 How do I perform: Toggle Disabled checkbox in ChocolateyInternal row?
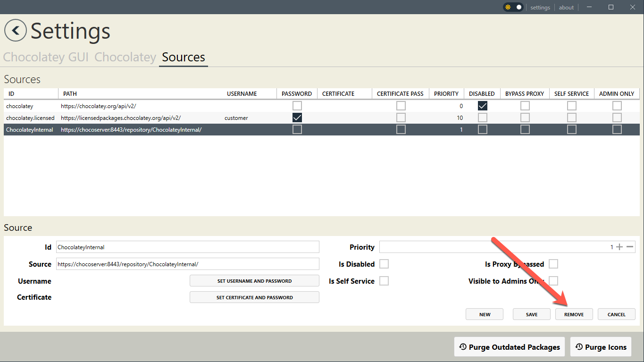[482, 129]
